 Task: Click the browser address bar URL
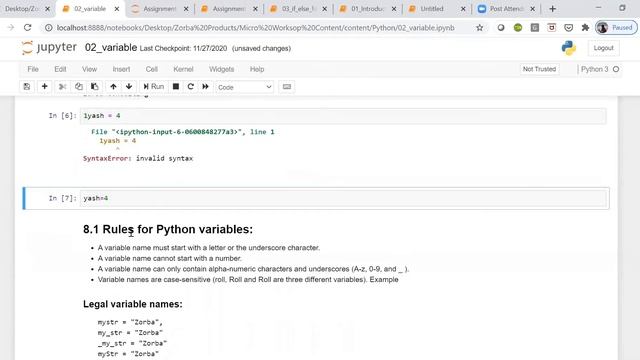pyautogui.click(x=256, y=27)
